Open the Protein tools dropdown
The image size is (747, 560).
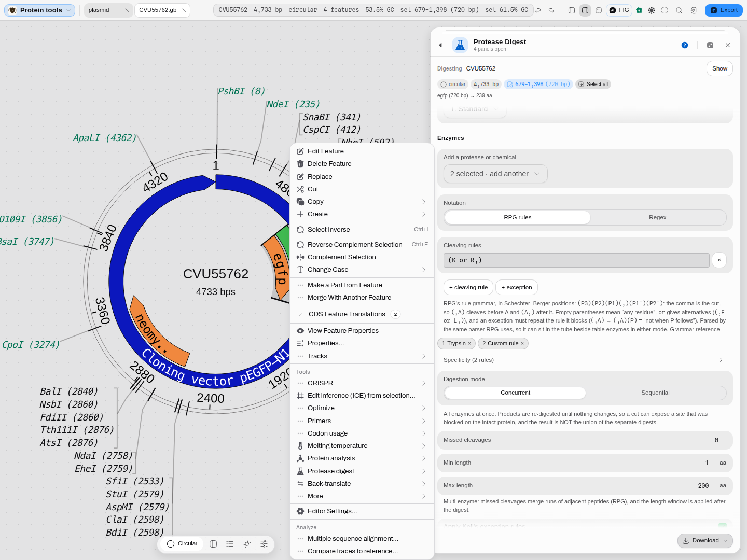click(39, 10)
